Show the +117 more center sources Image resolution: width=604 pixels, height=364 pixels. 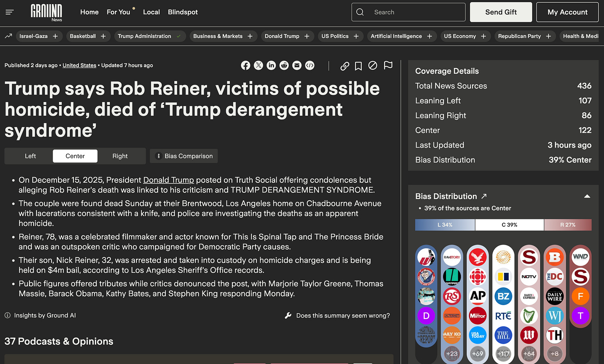pyautogui.click(x=503, y=354)
